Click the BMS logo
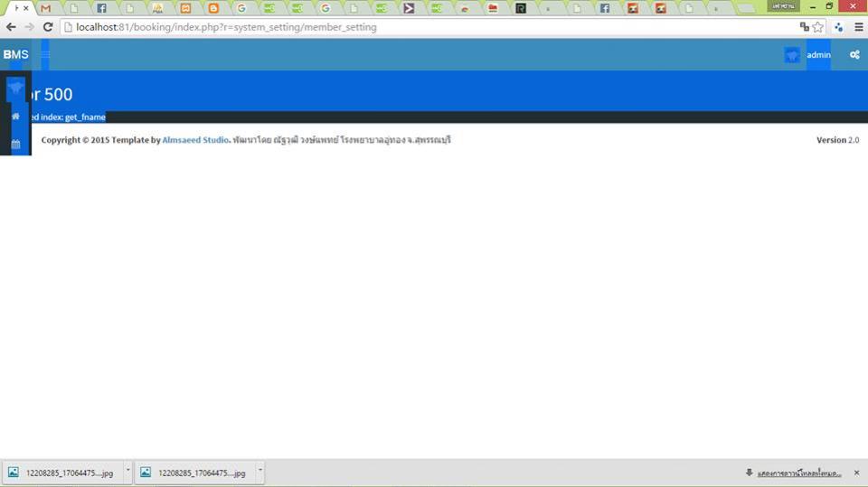Viewport: 868px width, 487px height. click(15, 54)
